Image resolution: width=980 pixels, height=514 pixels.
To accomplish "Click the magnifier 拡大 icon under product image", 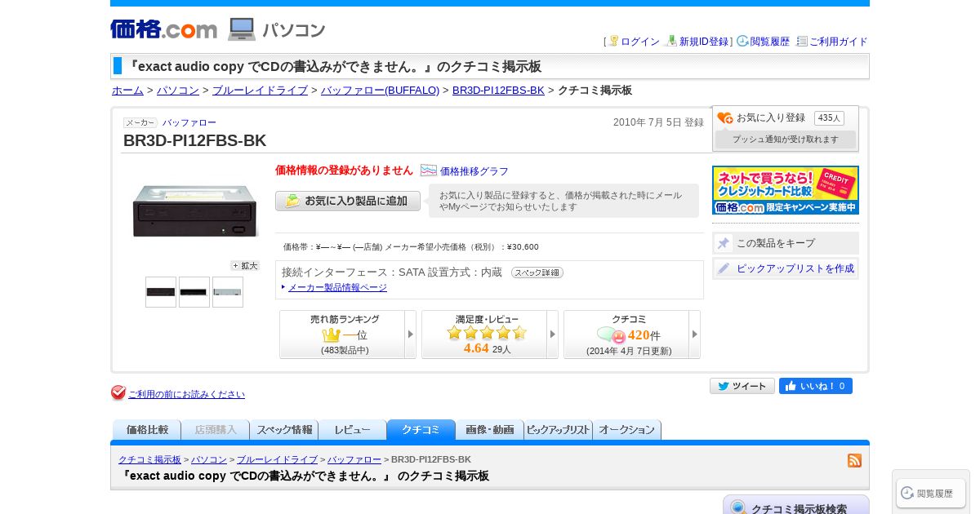I will 245,265.
